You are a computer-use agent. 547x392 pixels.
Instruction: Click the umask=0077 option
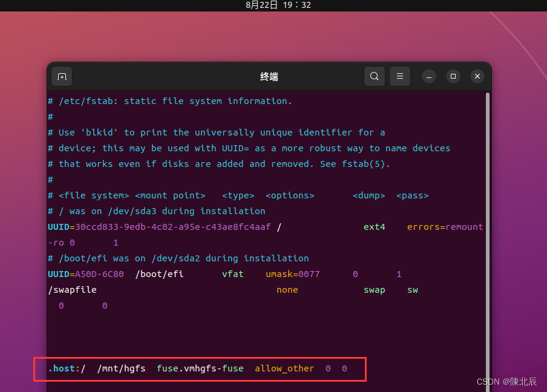click(293, 274)
